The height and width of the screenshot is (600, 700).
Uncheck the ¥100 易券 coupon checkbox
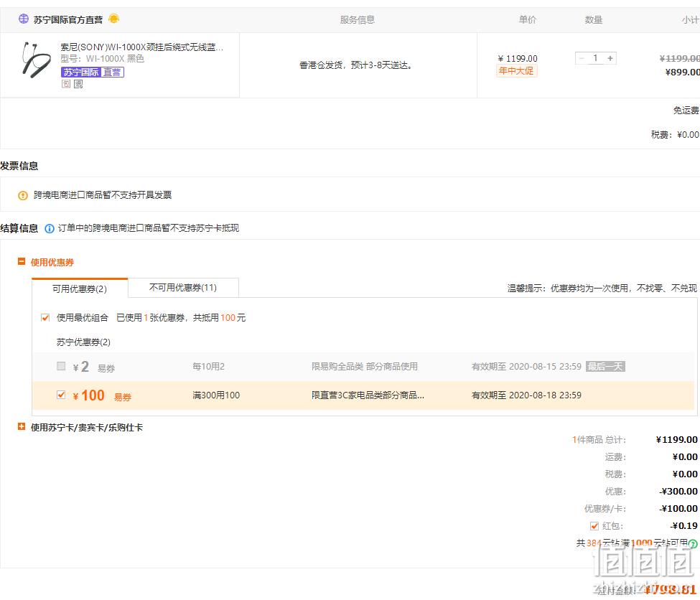(61, 395)
